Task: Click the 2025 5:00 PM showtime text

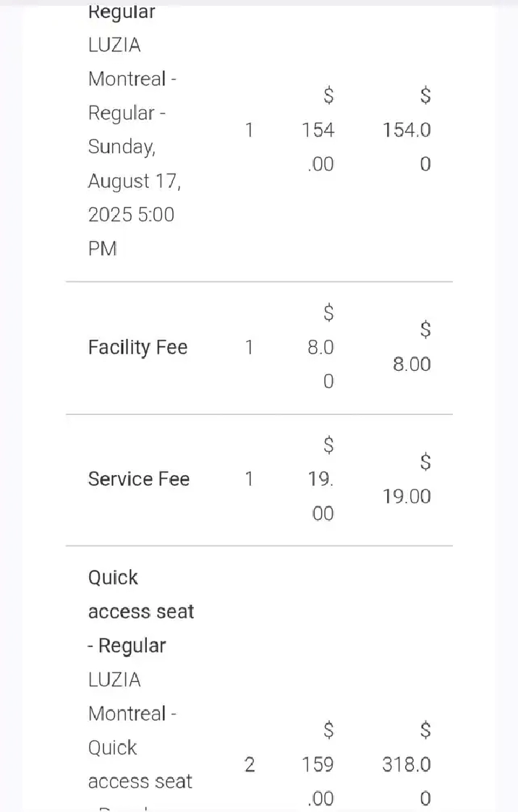Action: 131,231
